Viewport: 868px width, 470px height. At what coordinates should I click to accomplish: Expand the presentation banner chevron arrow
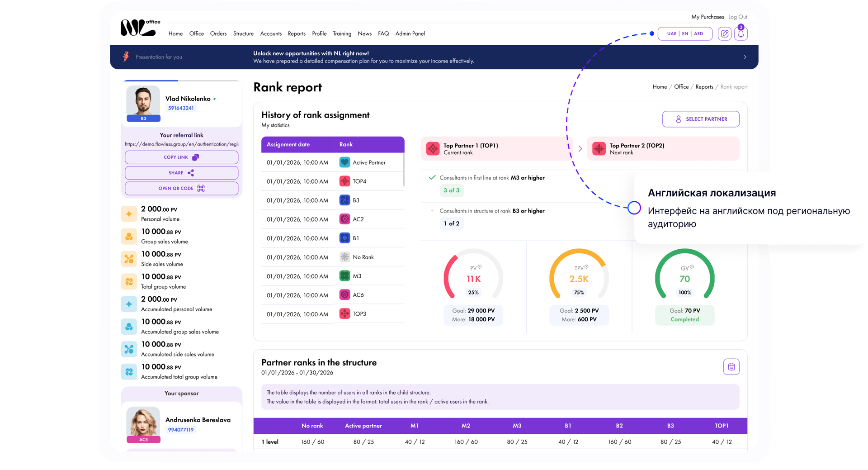tap(745, 57)
